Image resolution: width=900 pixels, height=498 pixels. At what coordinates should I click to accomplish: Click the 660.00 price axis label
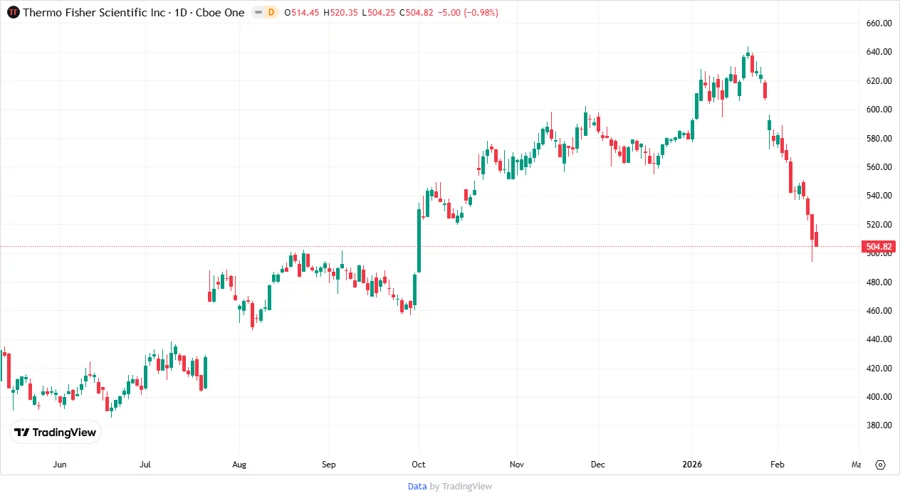[879, 23]
